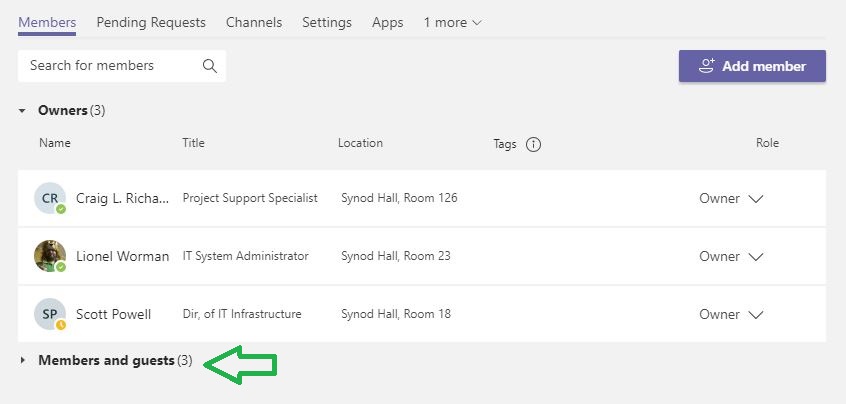
Task: Click the Tags column header
Action: 505,144
